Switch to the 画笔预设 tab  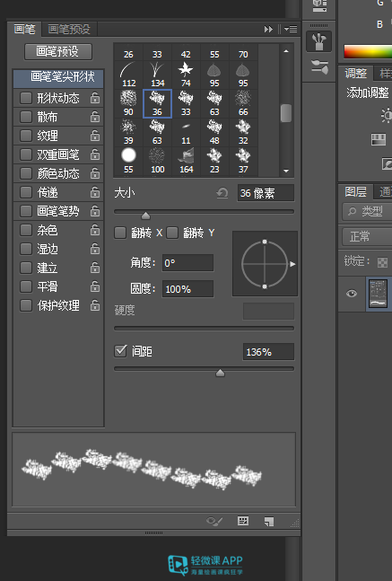69,29
